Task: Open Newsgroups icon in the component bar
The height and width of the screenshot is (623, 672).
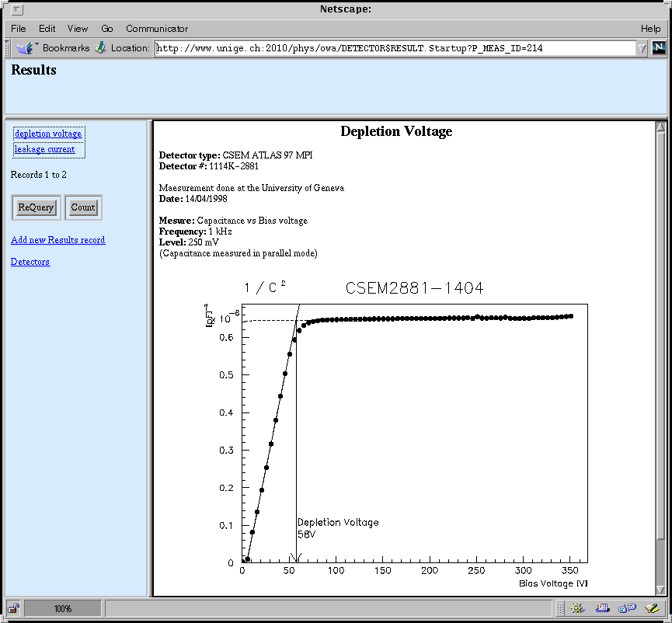Action: click(626, 608)
